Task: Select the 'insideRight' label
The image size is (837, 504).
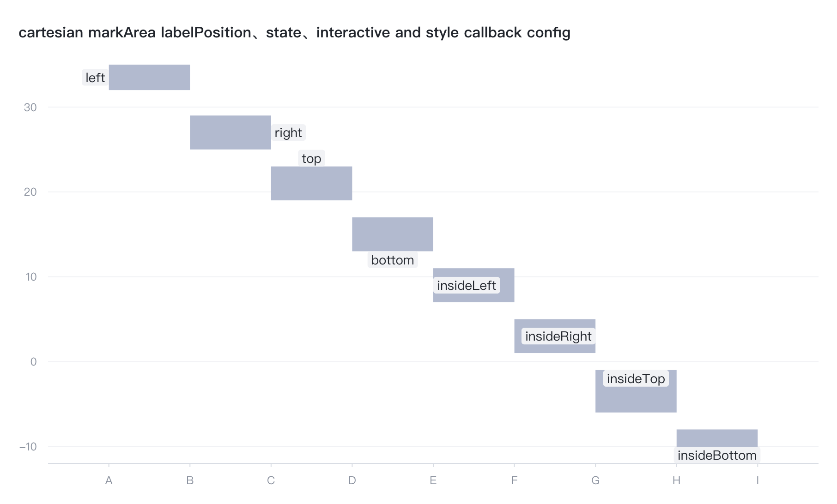Action: [x=558, y=336]
